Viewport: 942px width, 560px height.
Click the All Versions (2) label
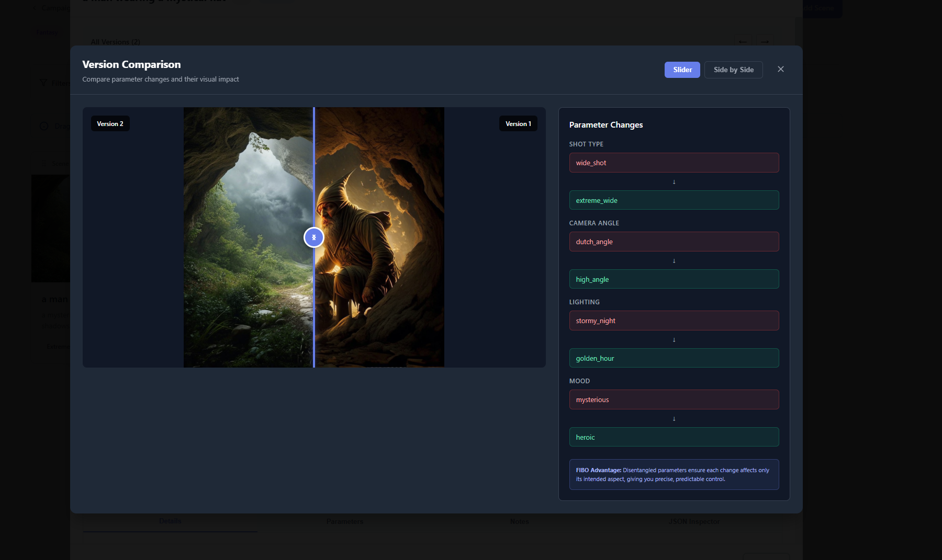(115, 42)
